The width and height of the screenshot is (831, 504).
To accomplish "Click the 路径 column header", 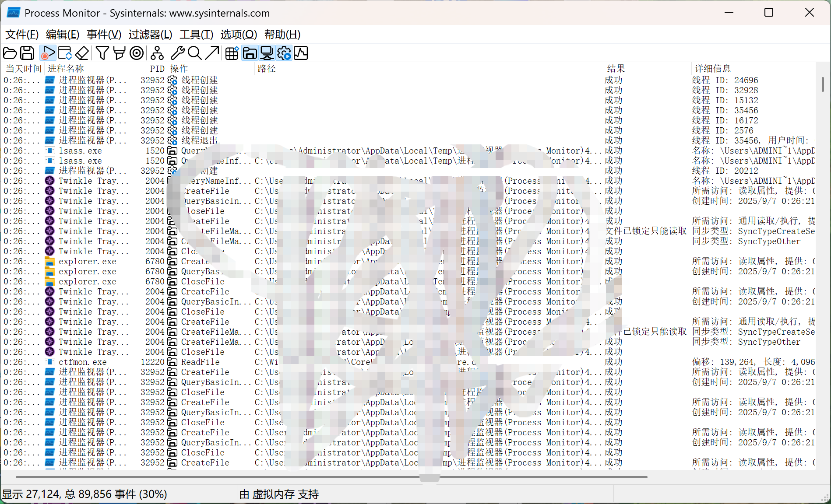I will pos(429,69).
